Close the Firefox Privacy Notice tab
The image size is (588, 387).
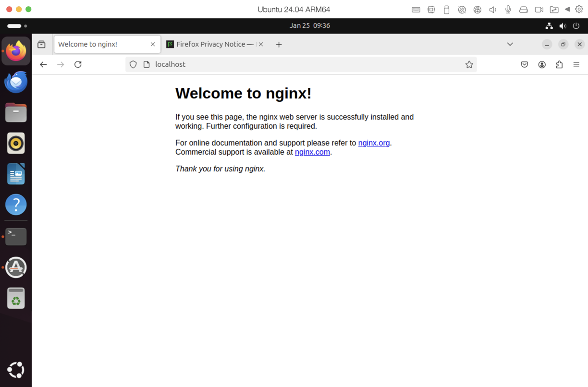pos(261,44)
